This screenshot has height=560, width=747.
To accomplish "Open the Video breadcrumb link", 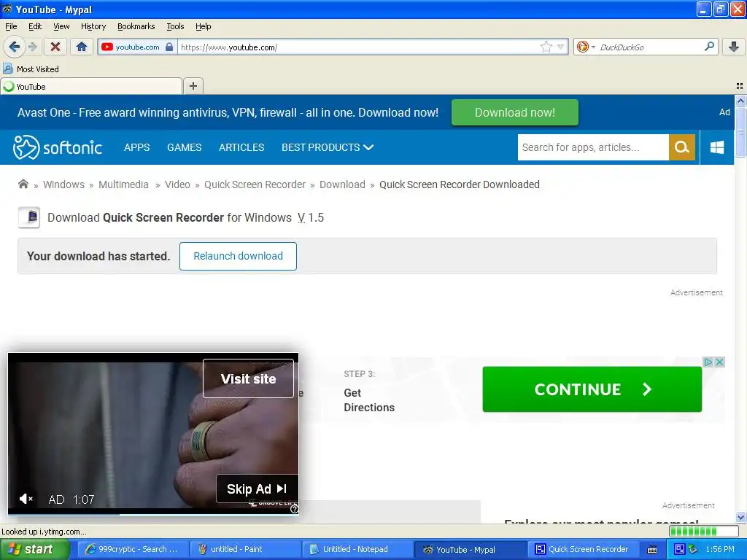I will pyautogui.click(x=177, y=184).
